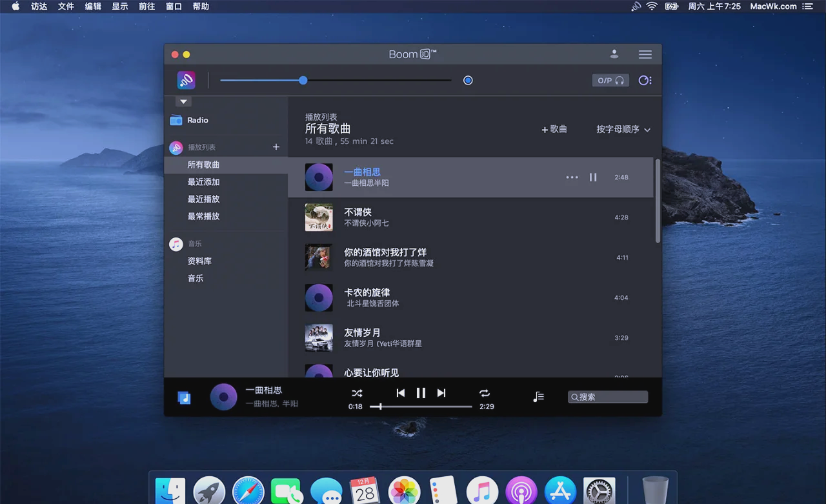This screenshot has width=826, height=504.
Task: Click the 播放列表 section icon
Action: coord(176,148)
